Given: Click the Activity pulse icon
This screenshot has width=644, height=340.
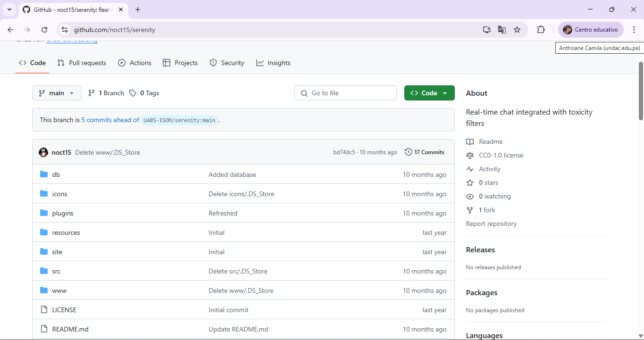Looking at the screenshot, I should [469, 169].
